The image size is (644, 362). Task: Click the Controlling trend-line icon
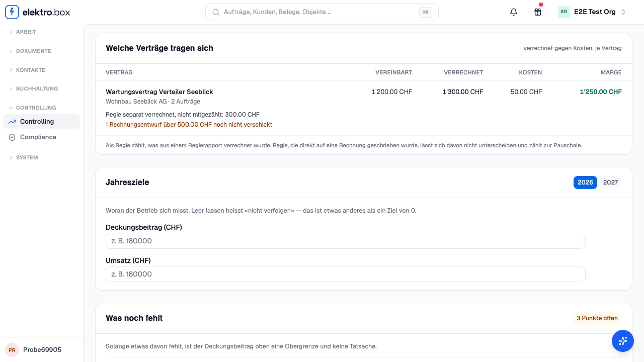tap(12, 122)
